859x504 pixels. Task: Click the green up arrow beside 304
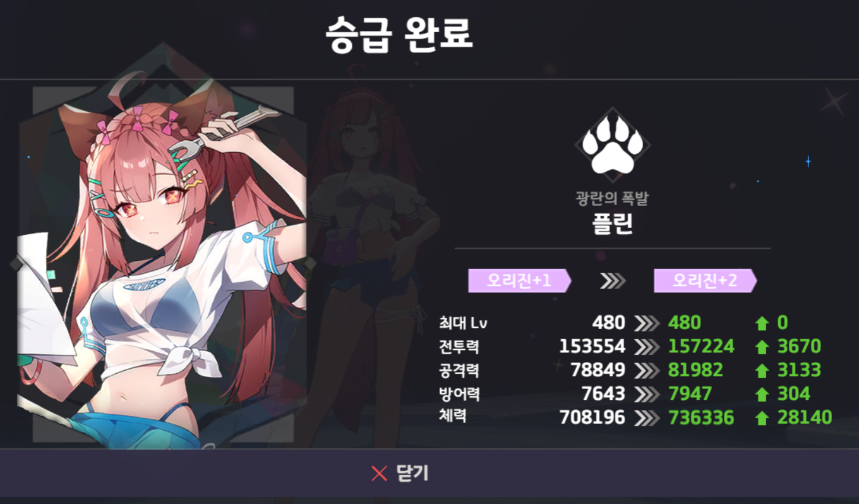762,395
